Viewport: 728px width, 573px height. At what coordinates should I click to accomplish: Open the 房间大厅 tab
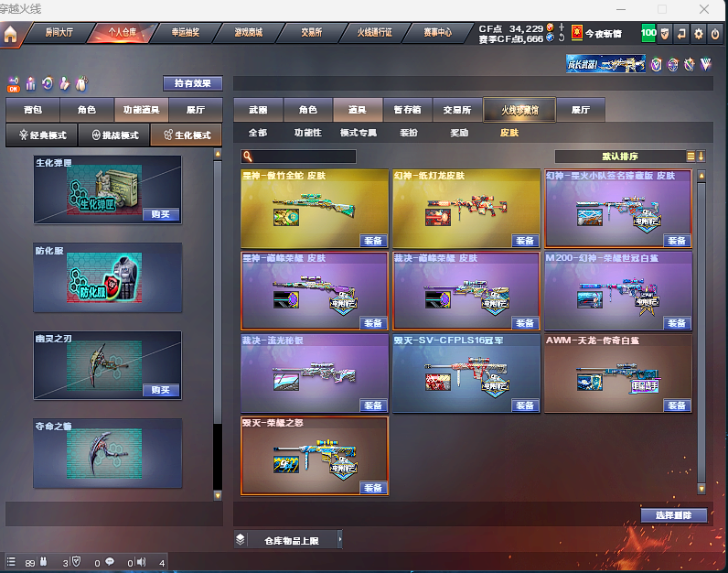pyautogui.click(x=59, y=33)
